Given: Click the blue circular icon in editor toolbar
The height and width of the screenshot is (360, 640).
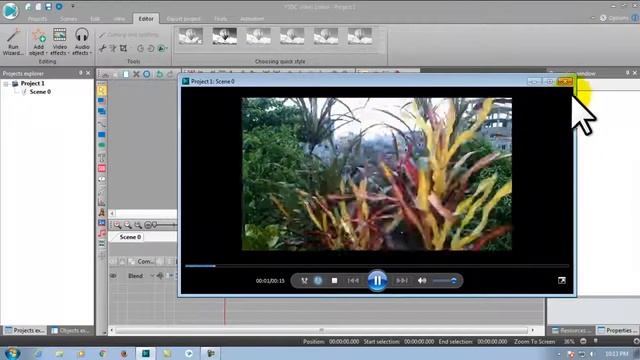Looking at the screenshot, I should coord(147,74).
